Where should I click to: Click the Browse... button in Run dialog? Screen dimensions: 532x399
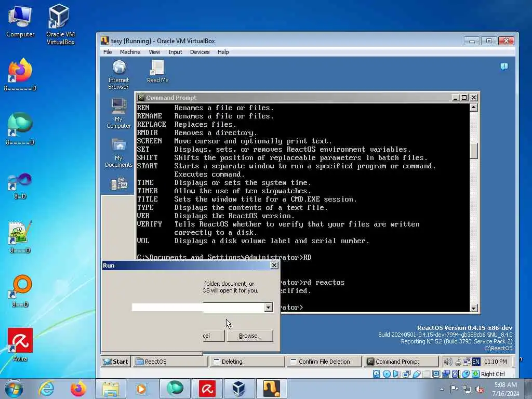point(250,336)
